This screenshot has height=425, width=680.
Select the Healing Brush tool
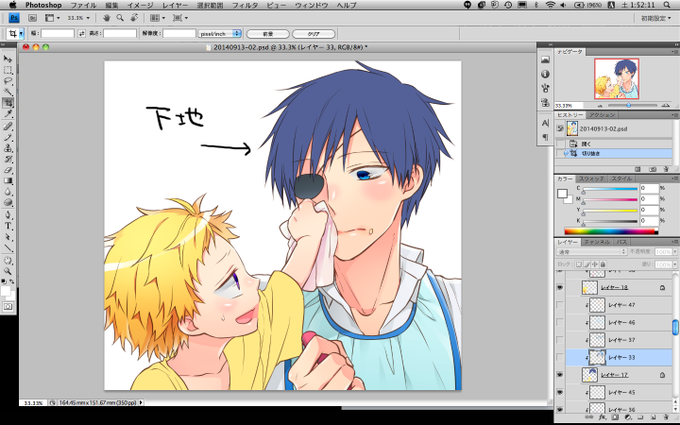8,127
